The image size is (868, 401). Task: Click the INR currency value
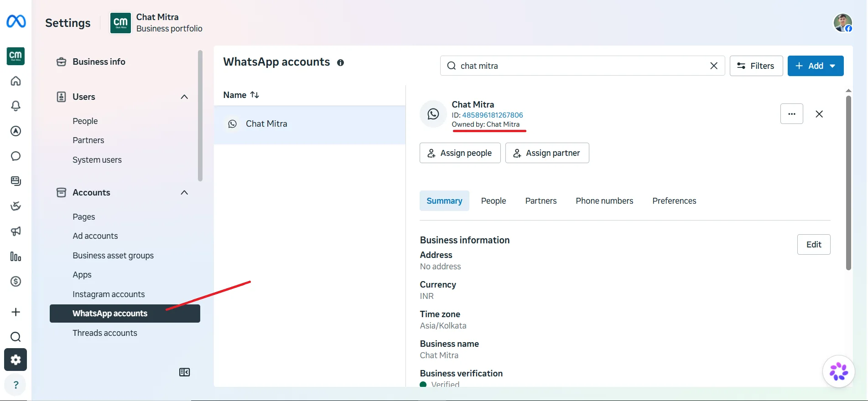427,296
